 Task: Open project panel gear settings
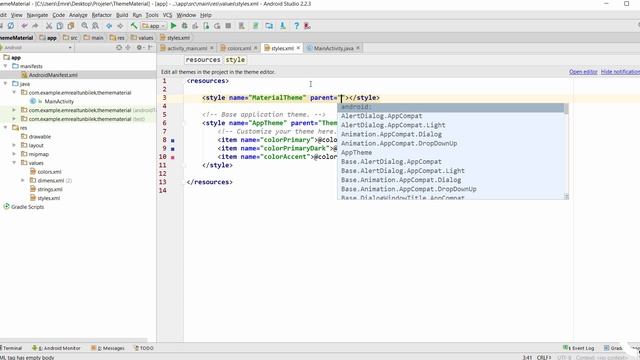[140, 47]
